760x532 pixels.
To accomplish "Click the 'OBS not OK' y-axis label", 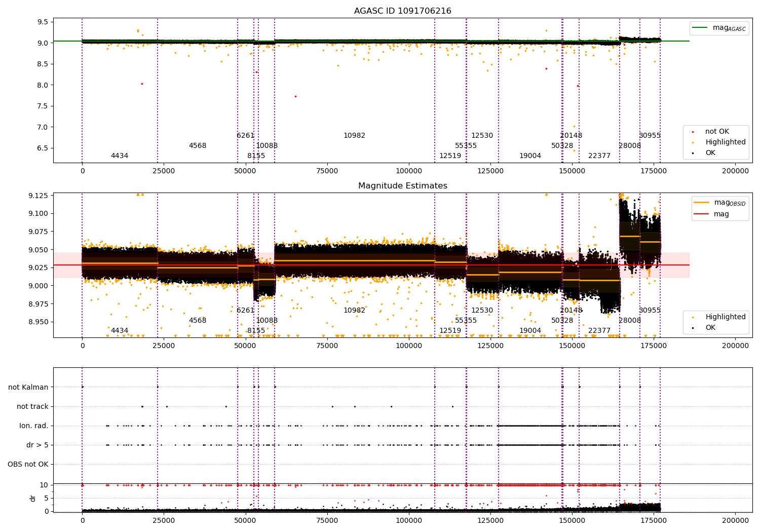I will point(28,465).
